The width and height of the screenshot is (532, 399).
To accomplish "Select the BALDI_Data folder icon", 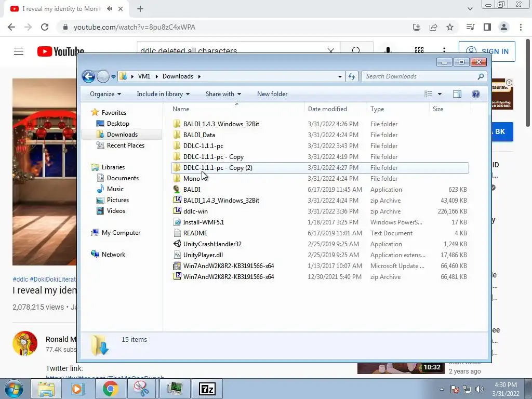I will pyautogui.click(x=177, y=135).
